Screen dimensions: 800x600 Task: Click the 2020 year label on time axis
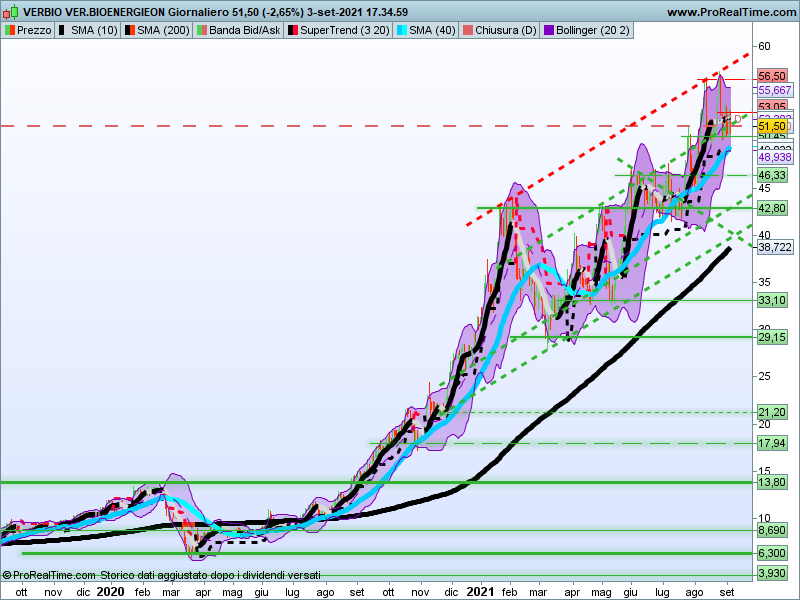point(110,592)
